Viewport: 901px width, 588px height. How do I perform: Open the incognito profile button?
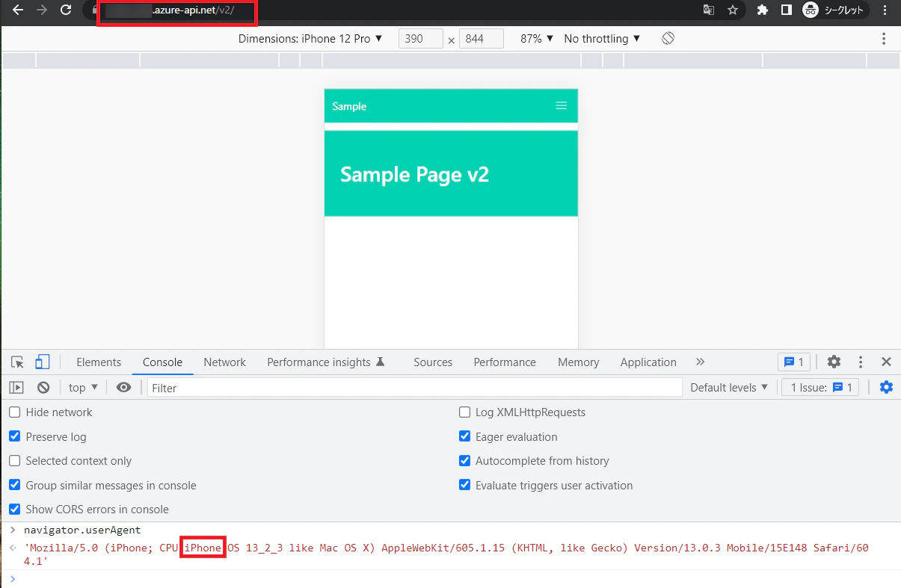click(x=834, y=10)
